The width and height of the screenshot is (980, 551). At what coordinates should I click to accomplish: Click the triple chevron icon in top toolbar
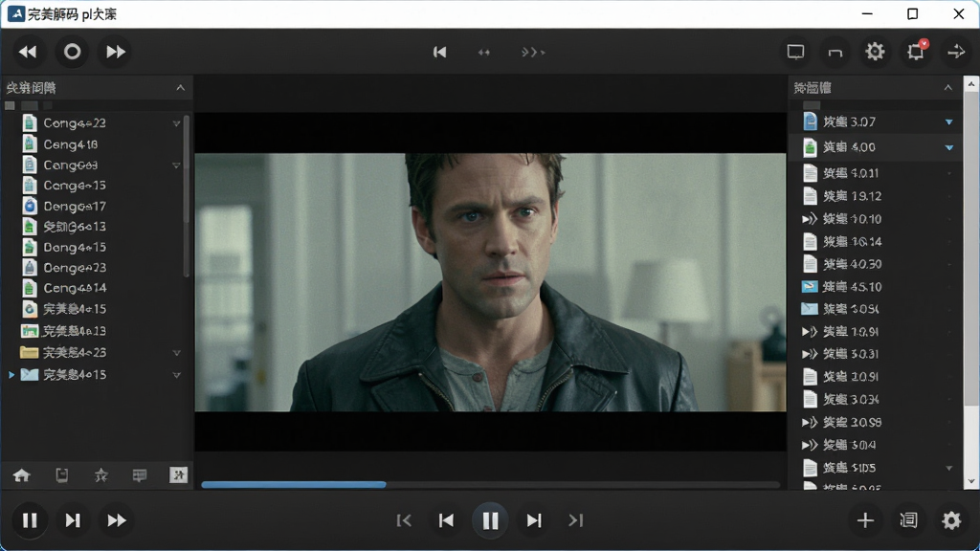click(533, 53)
